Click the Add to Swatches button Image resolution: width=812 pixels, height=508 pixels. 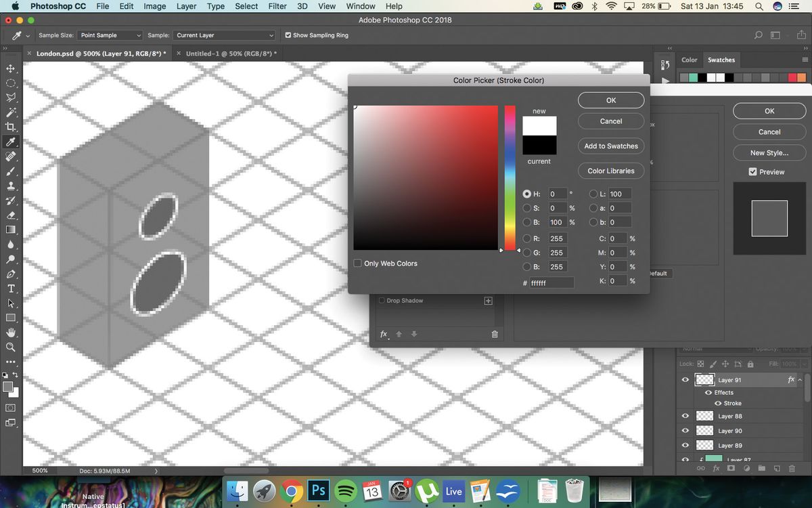[x=610, y=146]
